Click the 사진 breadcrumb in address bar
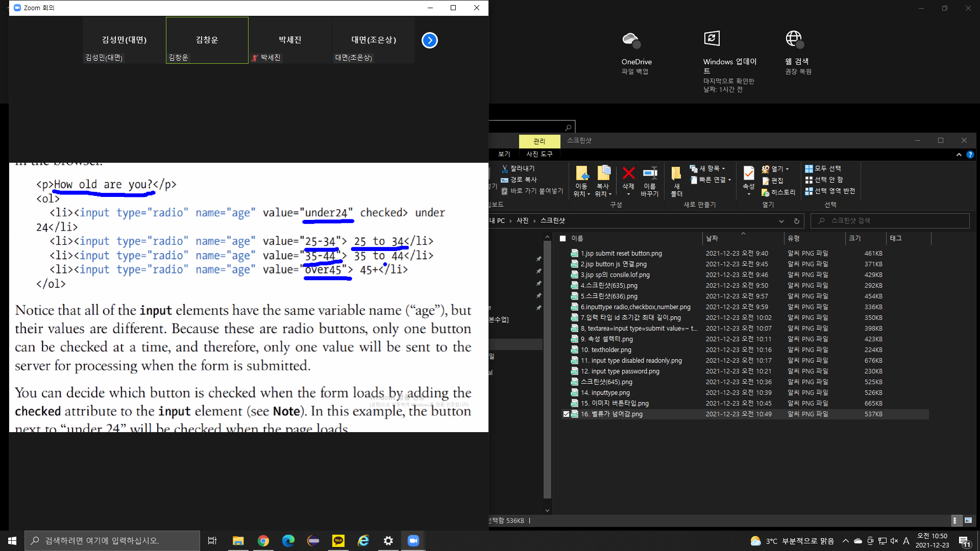This screenshot has width=980, height=551. tap(522, 221)
